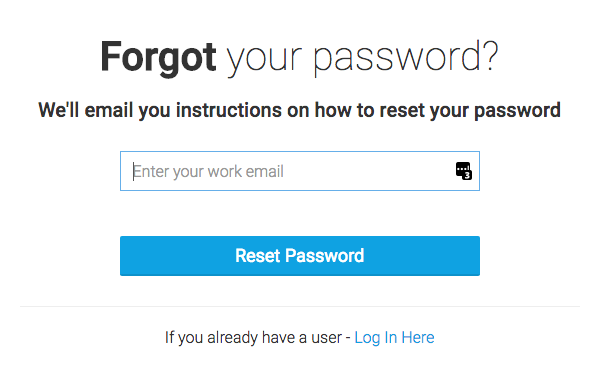Screen dimensions: 607x378
Task: Click inside the work email text box
Action: (x=300, y=171)
